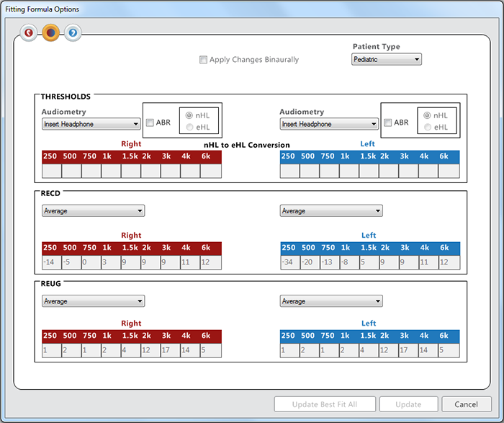Click left RECD 1k field showing -8
The height and width of the screenshot is (423, 504).
[x=350, y=262]
